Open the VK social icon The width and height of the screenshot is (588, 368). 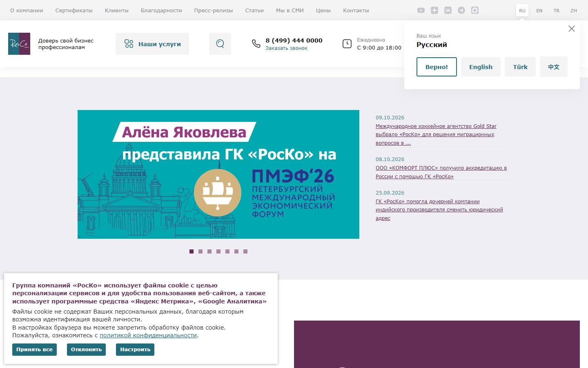click(x=448, y=10)
